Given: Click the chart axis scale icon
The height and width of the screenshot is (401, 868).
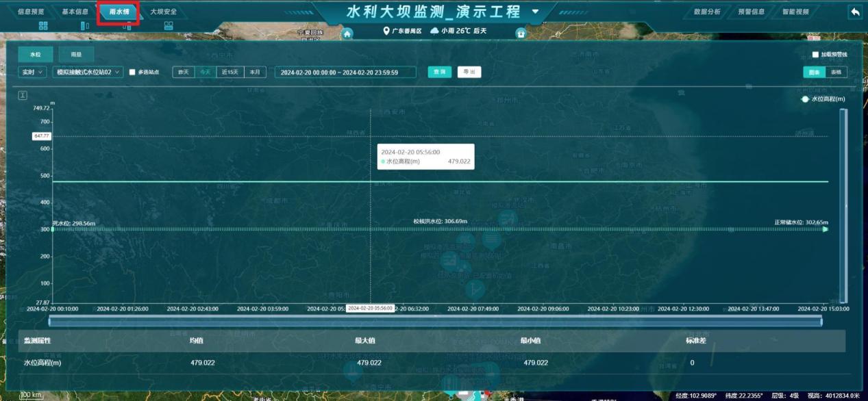Looking at the screenshot, I should [22, 95].
